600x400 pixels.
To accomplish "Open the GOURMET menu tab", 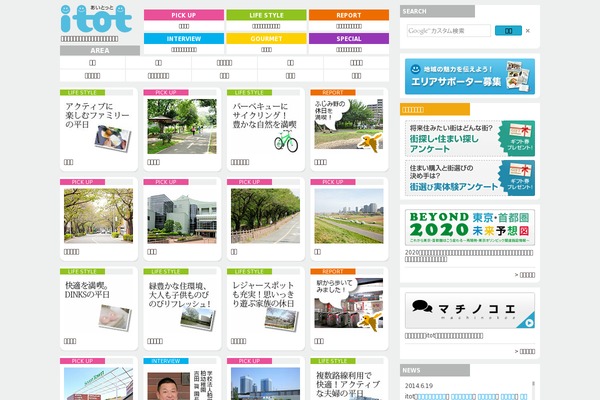I will point(266,39).
